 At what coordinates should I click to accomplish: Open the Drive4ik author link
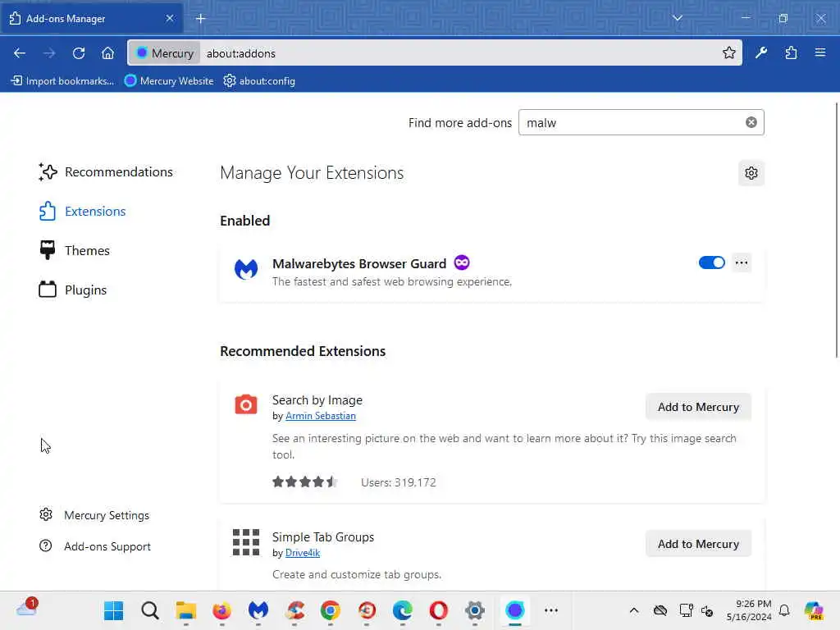[303, 553]
